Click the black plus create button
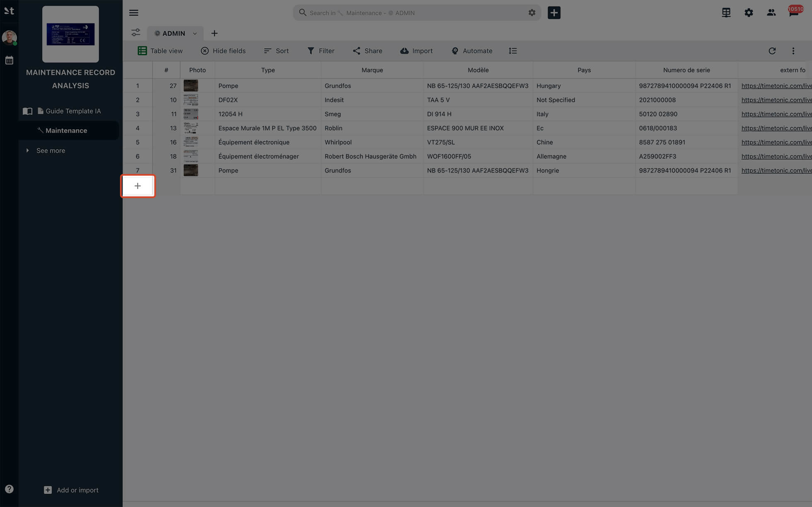The height and width of the screenshot is (507, 812). tap(554, 13)
